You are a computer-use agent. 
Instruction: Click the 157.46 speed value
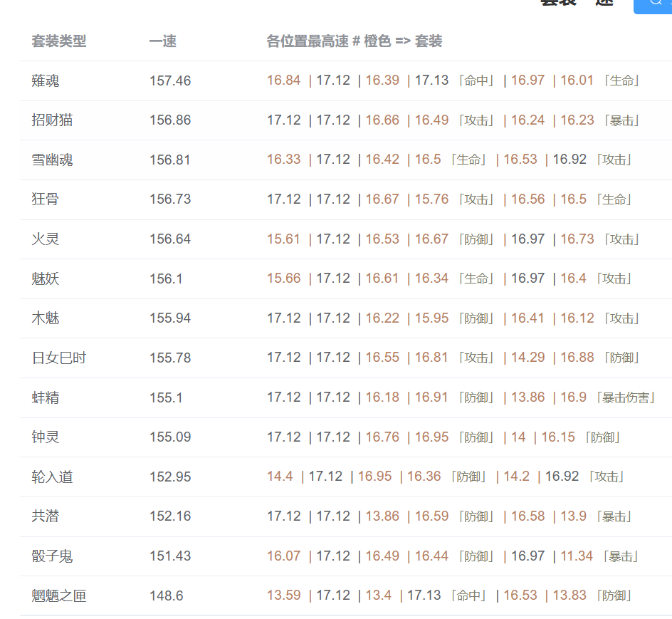pos(170,80)
